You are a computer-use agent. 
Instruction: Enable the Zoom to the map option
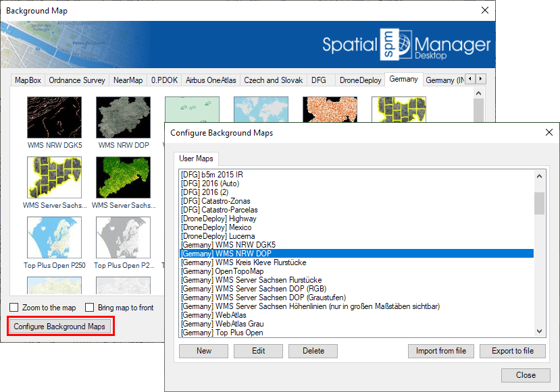[x=14, y=307]
